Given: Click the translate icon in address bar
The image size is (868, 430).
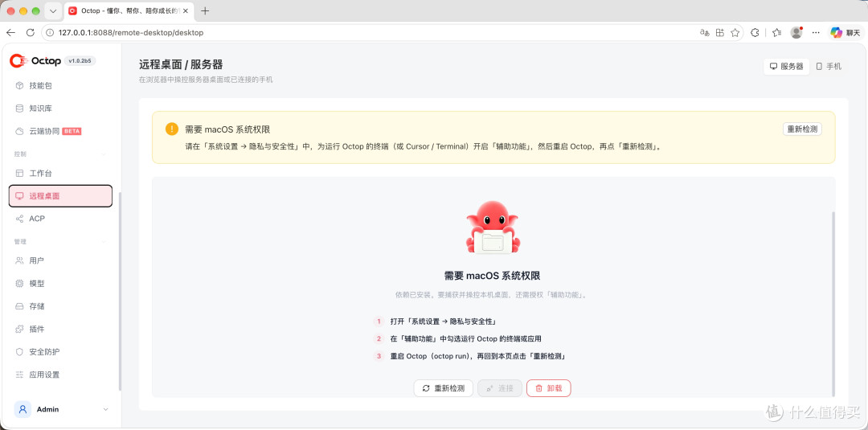Looking at the screenshot, I should (x=705, y=33).
